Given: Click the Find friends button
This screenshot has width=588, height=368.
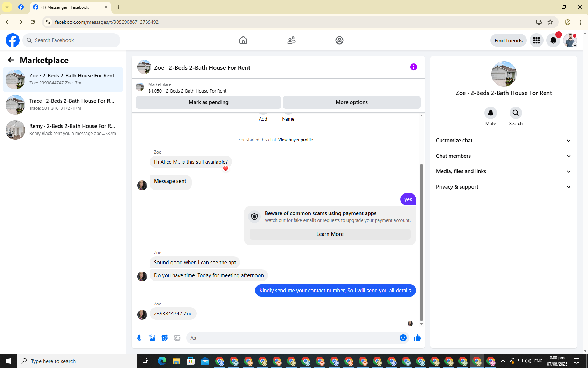Looking at the screenshot, I should (x=509, y=40).
